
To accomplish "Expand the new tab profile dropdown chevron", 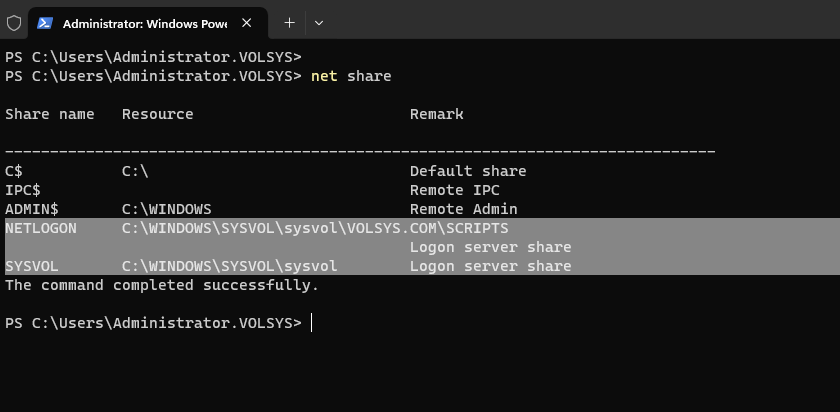I will [x=319, y=22].
